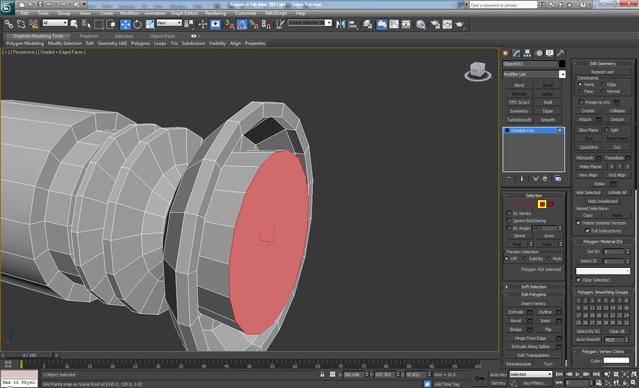
Task: Uncheck Delete Isolated Vertices checkbox
Action: (578, 223)
